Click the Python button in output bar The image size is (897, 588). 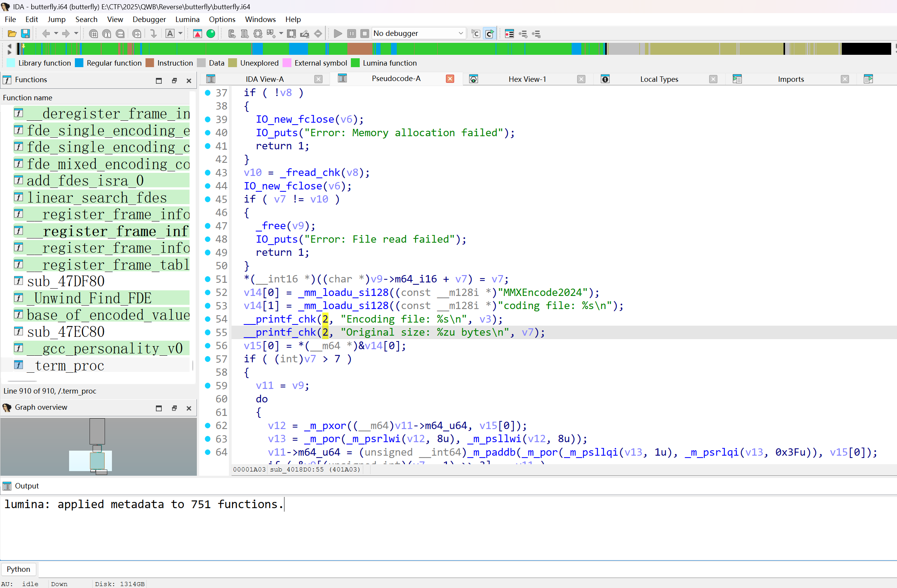pos(18,569)
